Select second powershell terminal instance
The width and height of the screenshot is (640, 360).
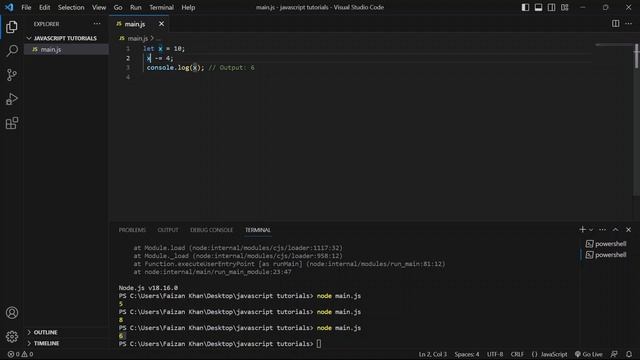606,255
